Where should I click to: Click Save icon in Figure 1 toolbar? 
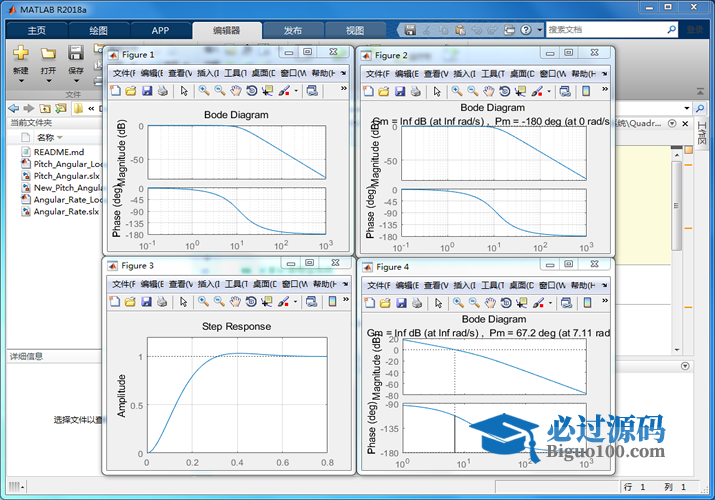pos(147,91)
